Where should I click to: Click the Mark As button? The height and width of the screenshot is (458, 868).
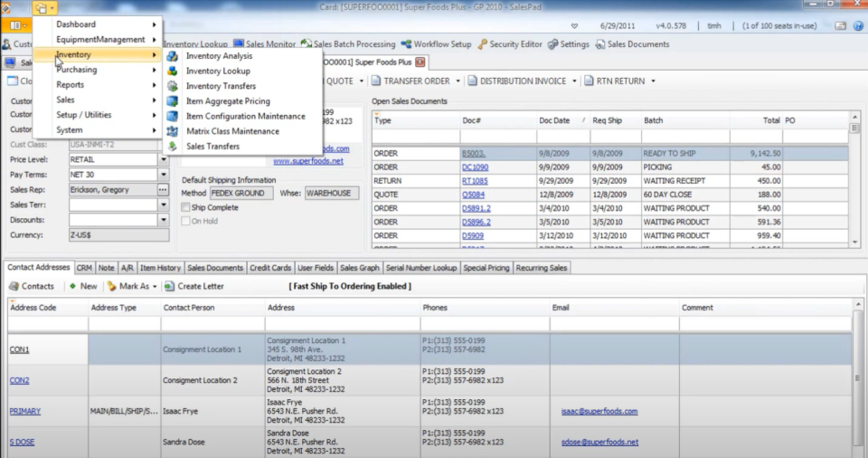click(x=128, y=286)
